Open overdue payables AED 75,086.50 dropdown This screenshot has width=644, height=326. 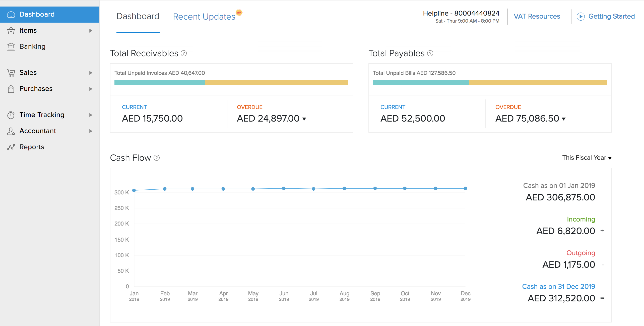564,119
